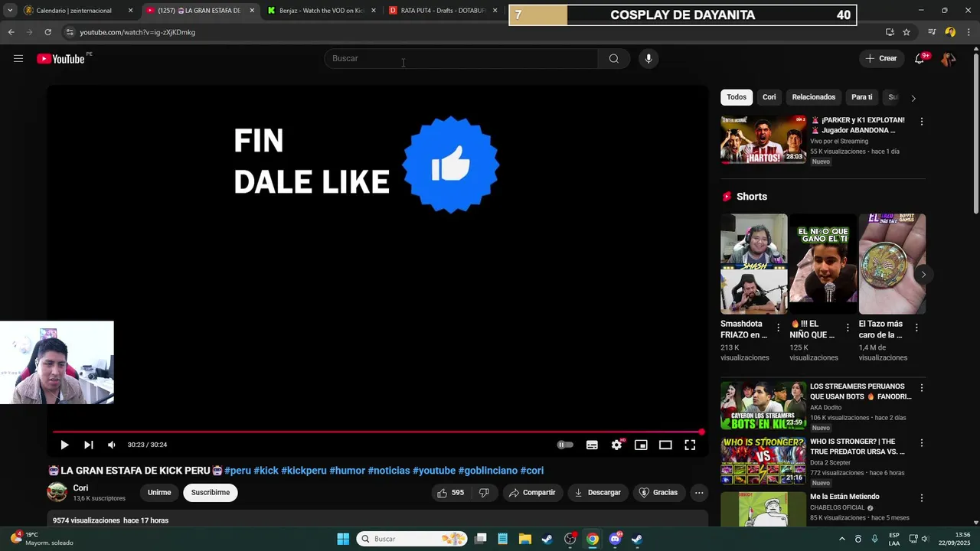Viewport: 980px width, 551px height.
Task: Select the Todos filter chip
Action: [x=737, y=97]
